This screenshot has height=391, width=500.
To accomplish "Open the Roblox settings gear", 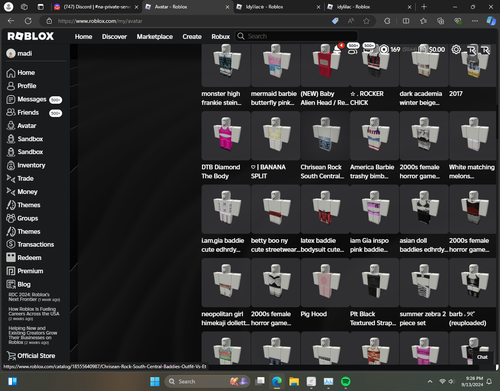I will 456,50.
